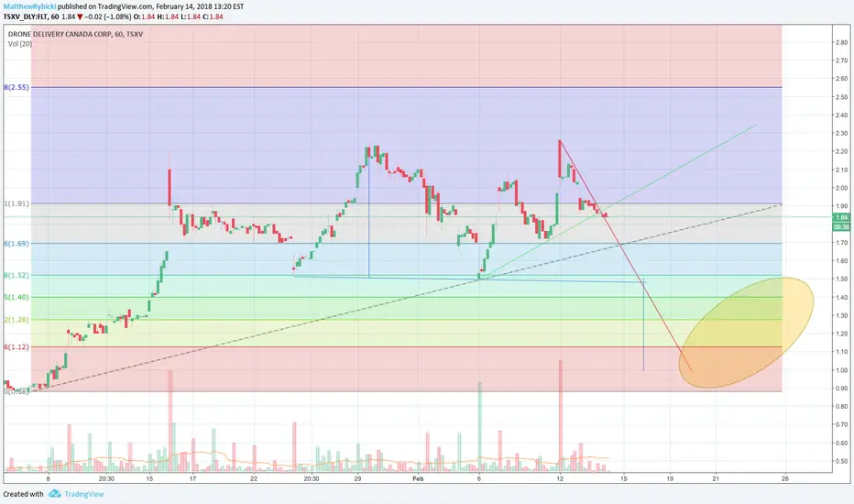Click the 17 date on time axis
Screen dimensions: 854x504
(x=192, y=479)
